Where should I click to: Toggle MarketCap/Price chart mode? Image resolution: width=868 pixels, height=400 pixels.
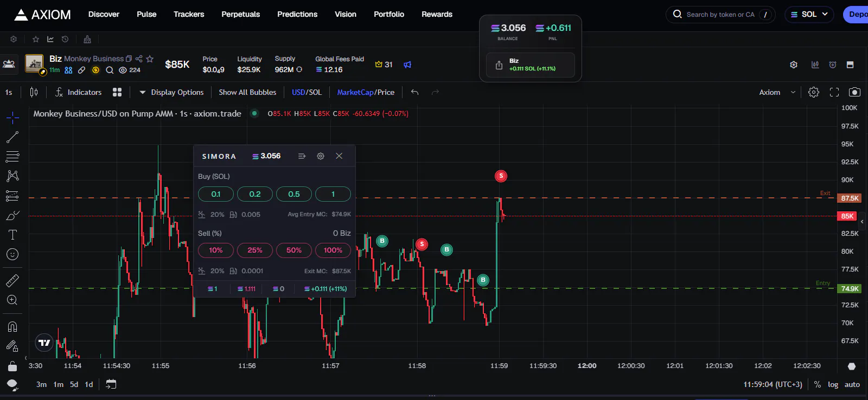(366, 92)
